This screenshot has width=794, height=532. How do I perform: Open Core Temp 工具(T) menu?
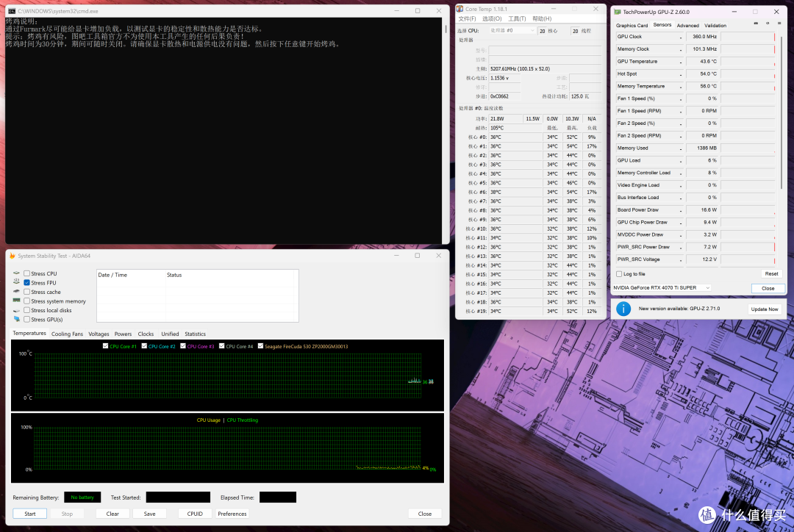pyautogui.click(x=517, y=18)
